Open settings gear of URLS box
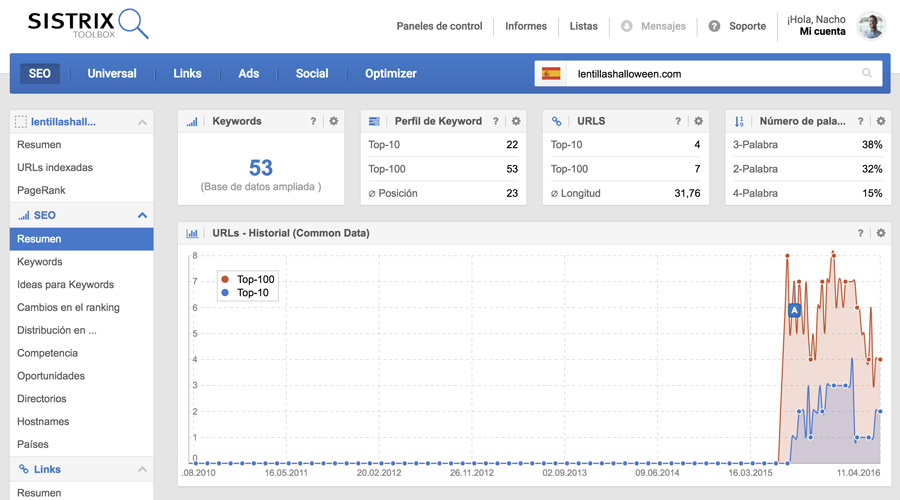Image resolution: width=900 pixels, height=500 pixels. 699,121
